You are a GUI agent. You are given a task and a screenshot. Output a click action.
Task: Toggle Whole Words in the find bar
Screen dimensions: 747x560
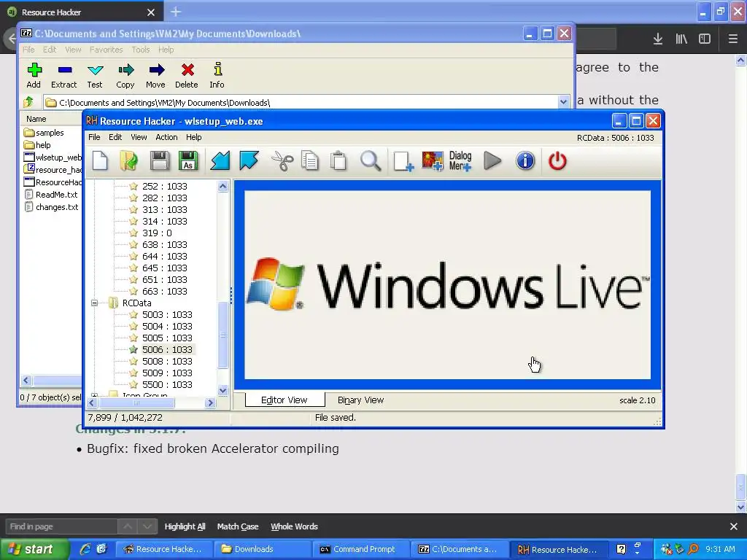(294, 526)
